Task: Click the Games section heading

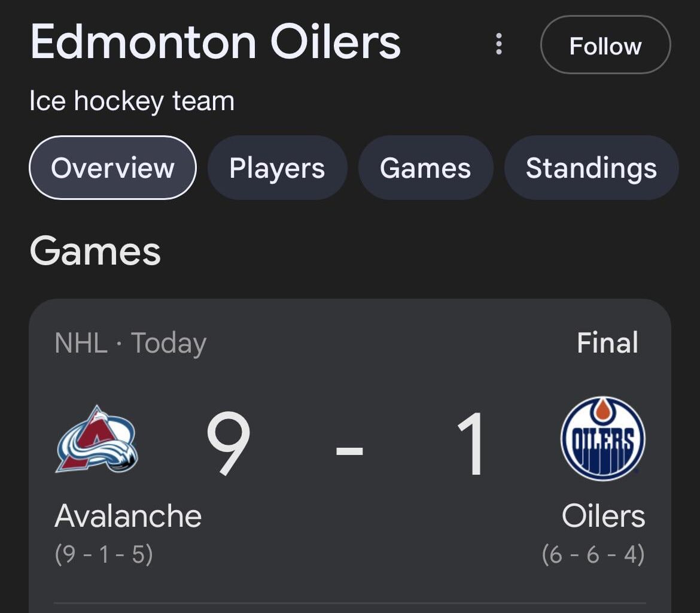Action: click(x=95, y=251)
